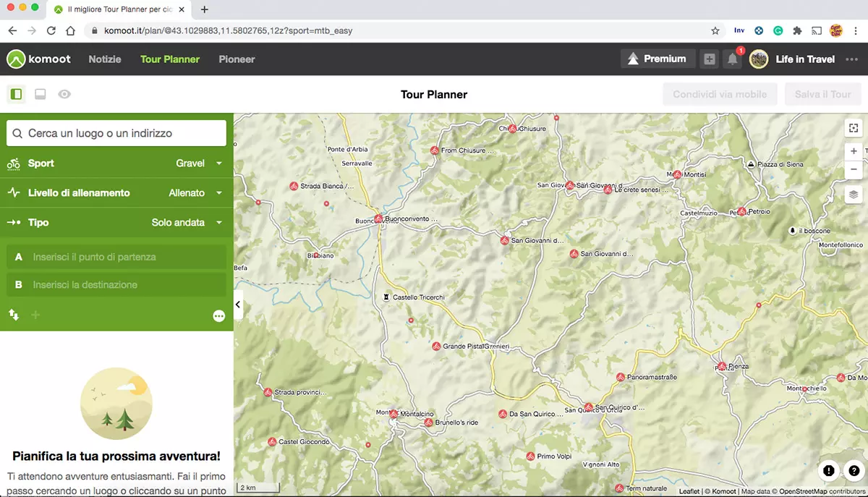Open Life in Travel profile link
This screenshot has width=868, height=497.
coord(805,59)
